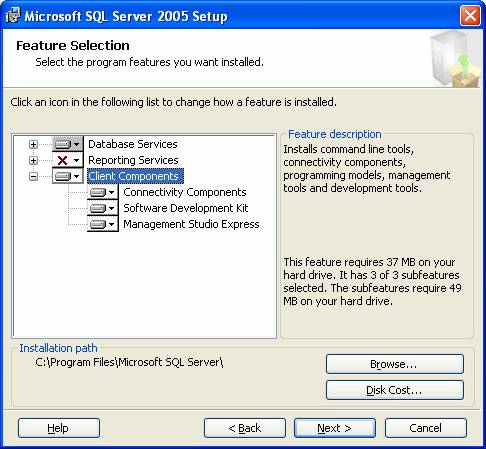This screenshot has width=486, height=449.
Task: Click the Database Services drive icon
Action: 63,144
